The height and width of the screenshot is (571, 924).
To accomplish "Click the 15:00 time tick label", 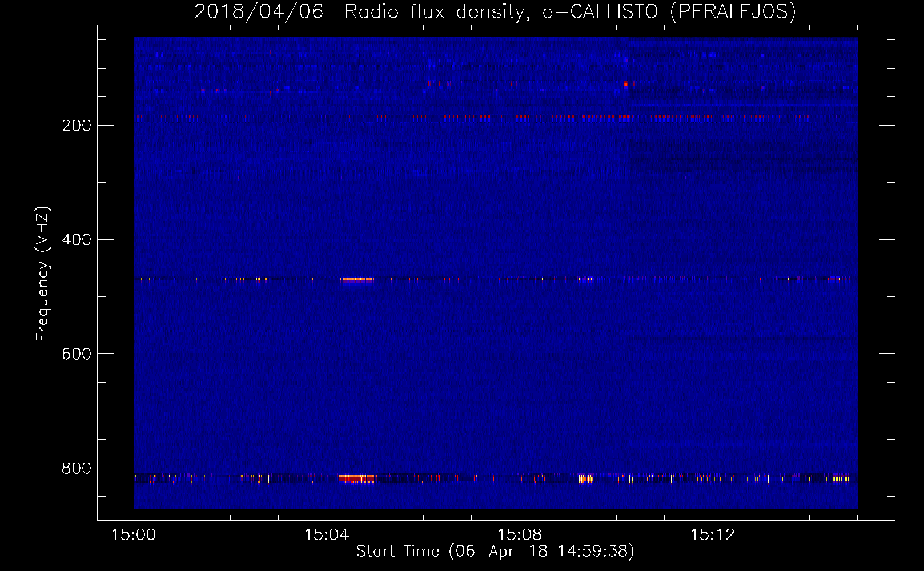I will point(134,535).
